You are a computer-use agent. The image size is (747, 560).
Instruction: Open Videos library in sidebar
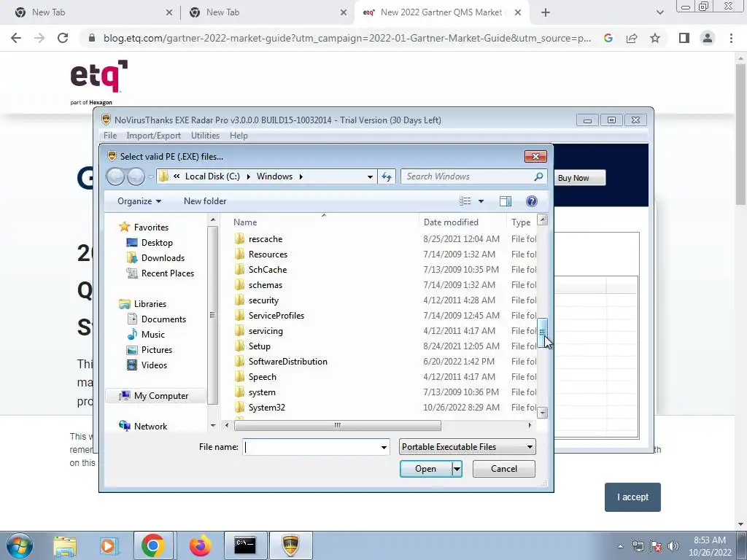(154, 365)
